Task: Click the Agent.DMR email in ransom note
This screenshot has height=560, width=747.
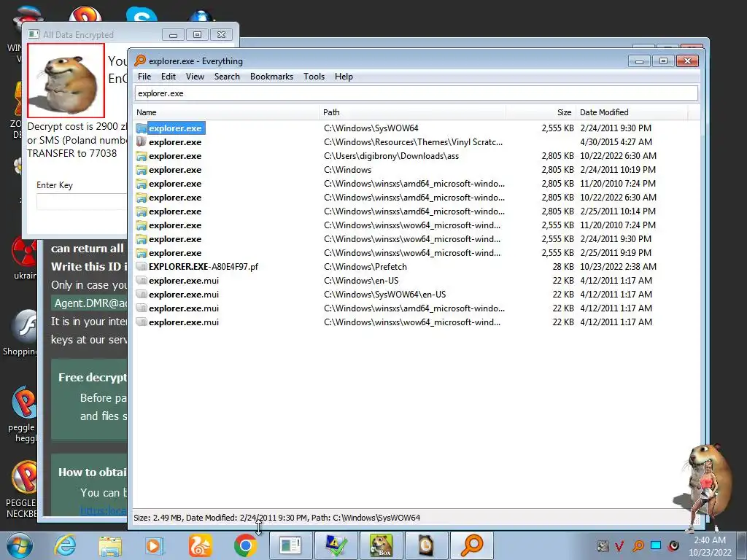Action: [x=90, y=303]
